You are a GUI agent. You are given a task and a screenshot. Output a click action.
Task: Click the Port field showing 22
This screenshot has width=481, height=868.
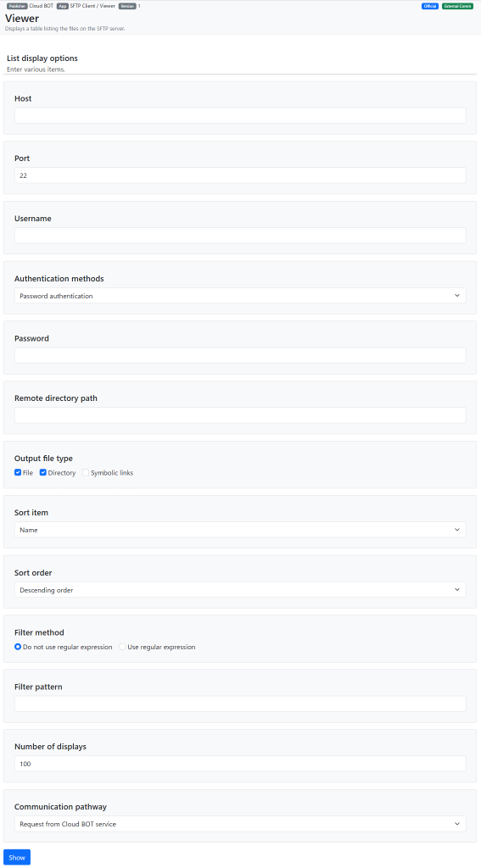click(240, 175)
